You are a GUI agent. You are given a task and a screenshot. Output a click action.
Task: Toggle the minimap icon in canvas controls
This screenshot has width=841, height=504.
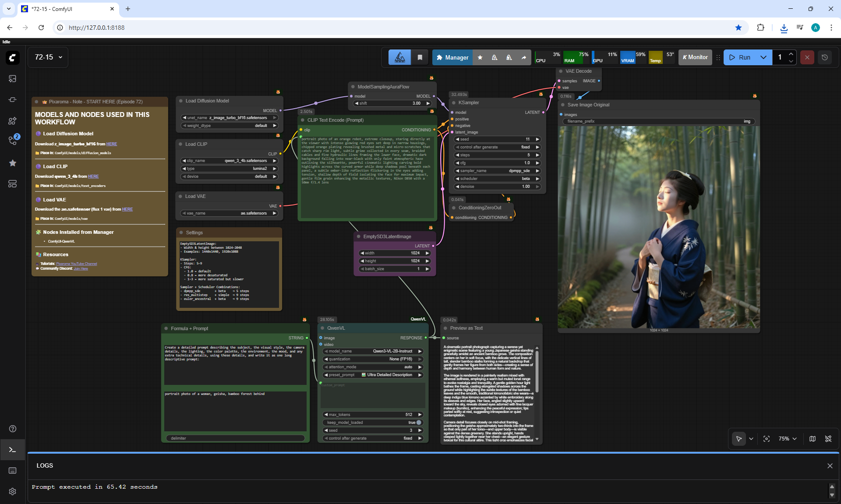tap(813, 439)
